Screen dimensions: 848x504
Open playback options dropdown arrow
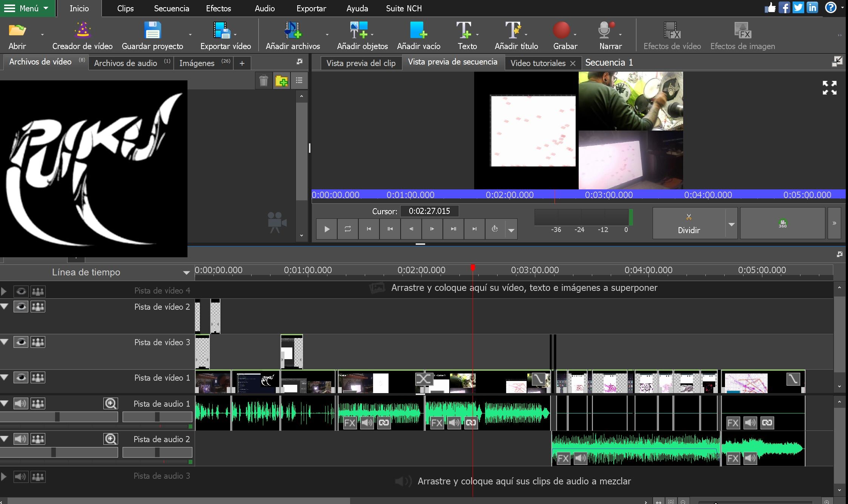click(x=512, y=230)
